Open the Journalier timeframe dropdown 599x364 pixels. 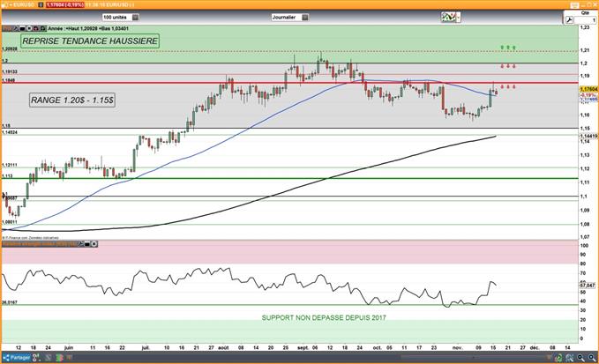[305, 17]
